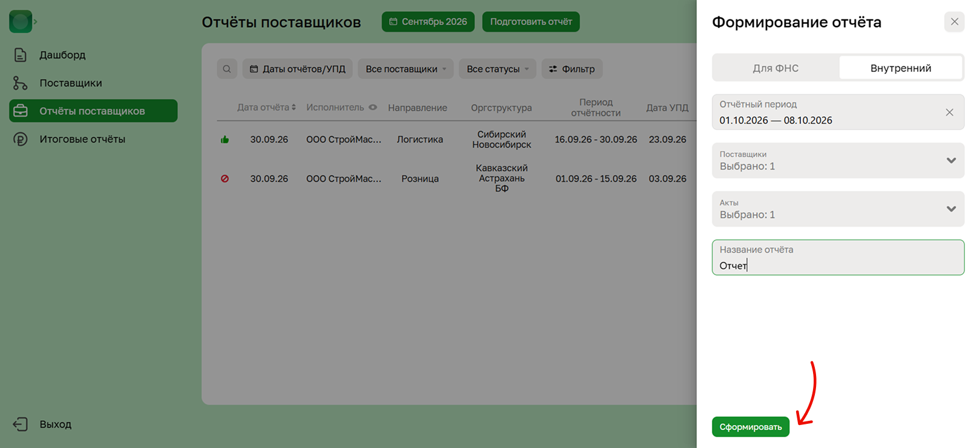The height and width of the screenshot is (448, 980).
Task: Expand Акты dropdown in panel
Action: click(838, 209)
